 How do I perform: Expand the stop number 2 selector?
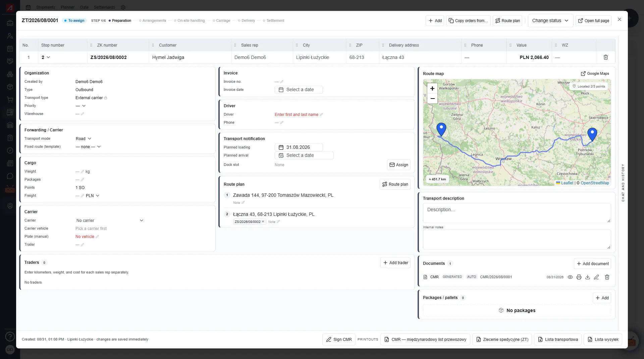[46, 57]
